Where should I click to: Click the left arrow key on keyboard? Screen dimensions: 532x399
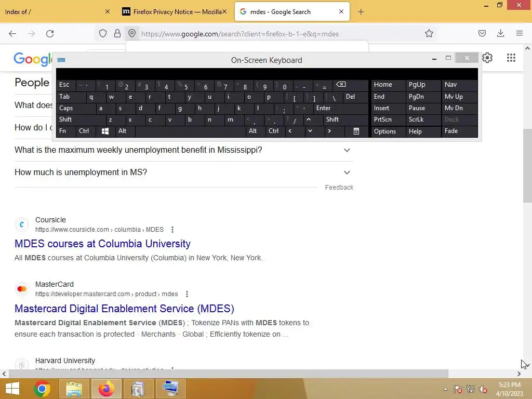point(290,131)
